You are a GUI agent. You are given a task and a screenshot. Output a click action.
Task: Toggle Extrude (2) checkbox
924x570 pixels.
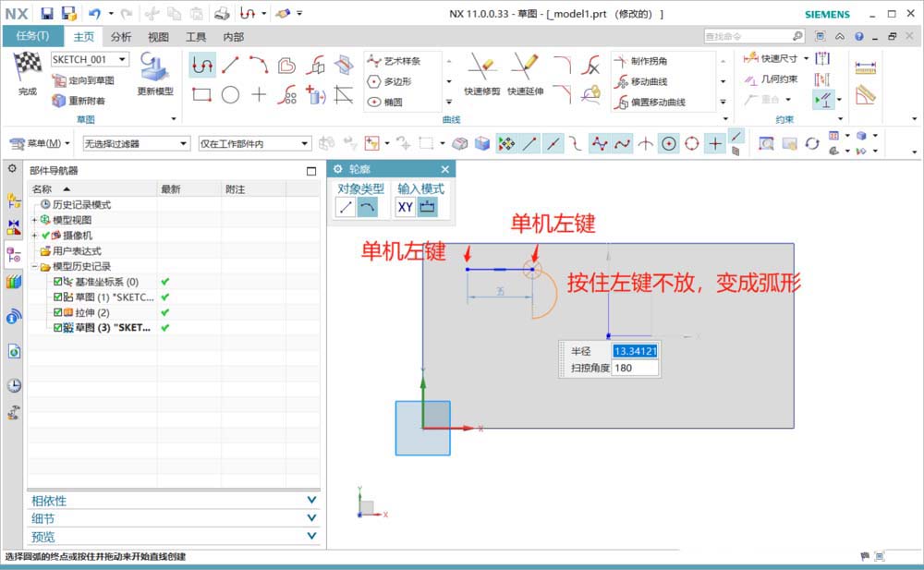[57, 312]
